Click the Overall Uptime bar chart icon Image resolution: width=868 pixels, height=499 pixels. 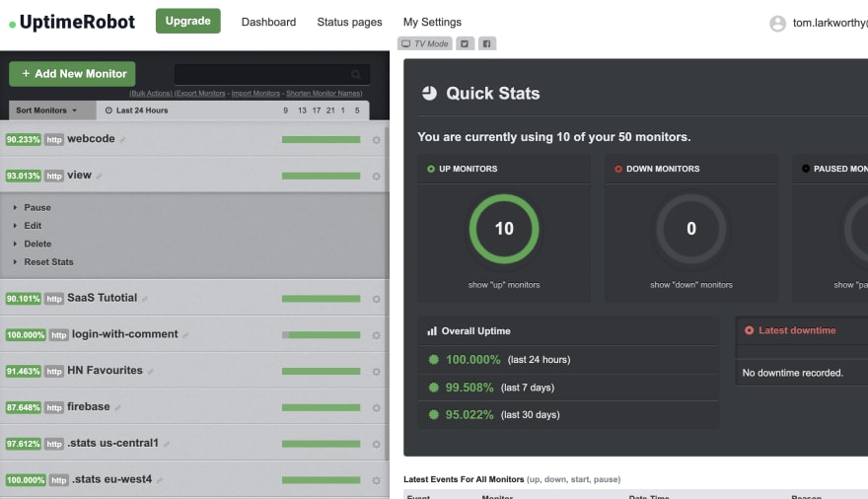pos(432,330)
